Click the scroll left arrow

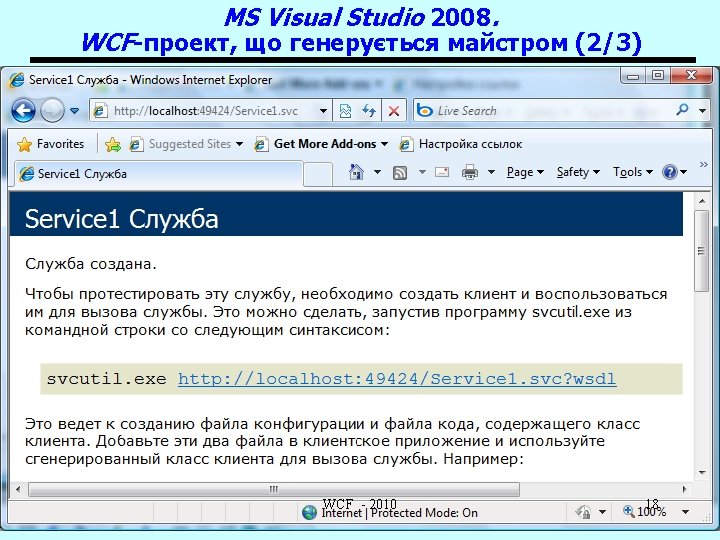18,489
